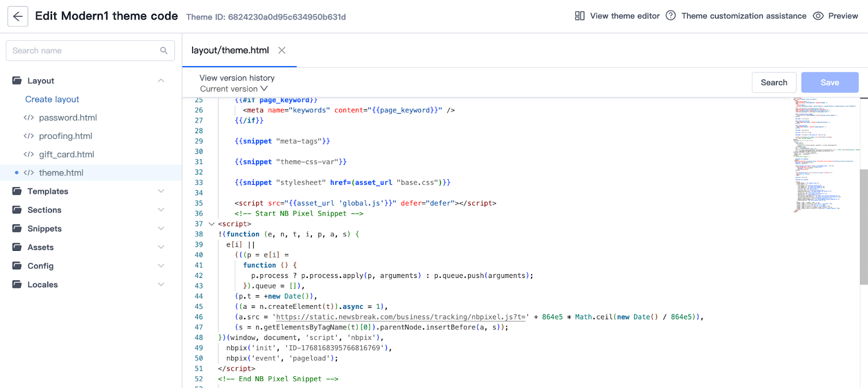Click the back arrow button
The image size is (868, 388).
point(18,16)
